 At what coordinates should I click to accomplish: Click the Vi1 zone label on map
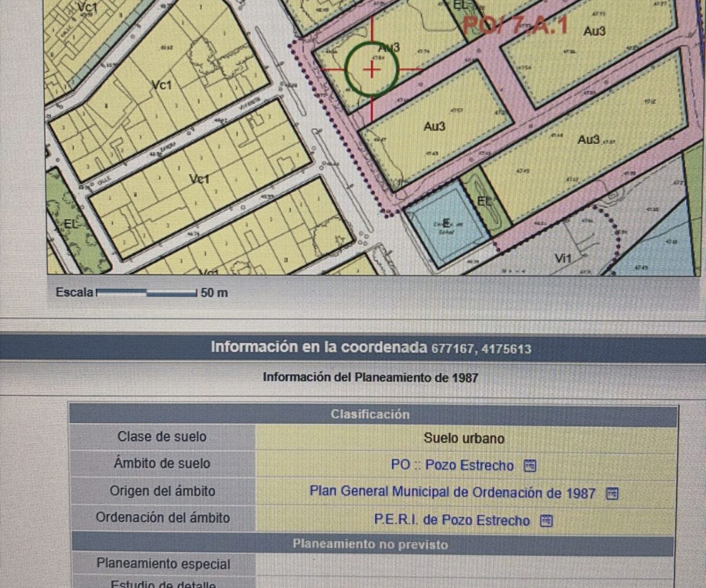point(563,257)
